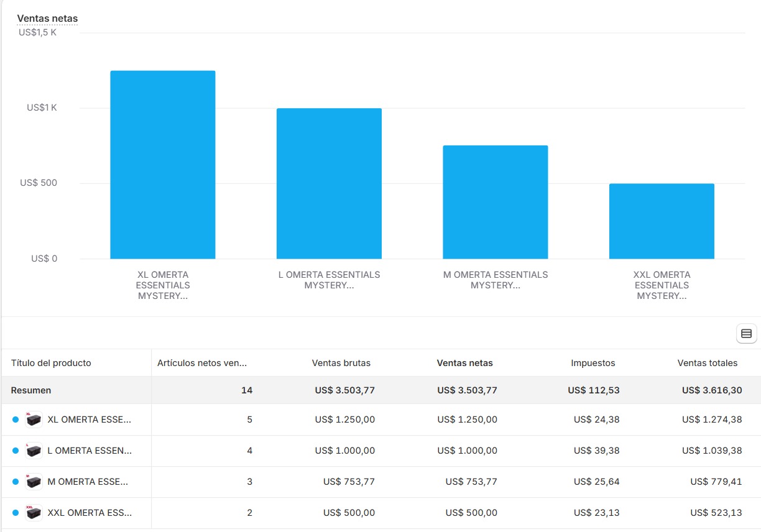Click the XL OMERTA ESSENTIALS MYSTERY axis label
This screenshot has height=532, width=761.
point(163,285)
